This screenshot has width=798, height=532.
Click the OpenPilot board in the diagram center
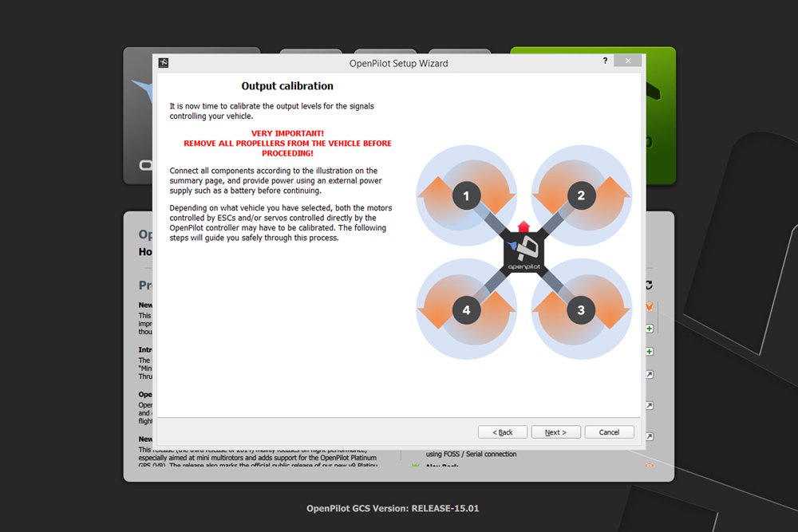[523, 252]
